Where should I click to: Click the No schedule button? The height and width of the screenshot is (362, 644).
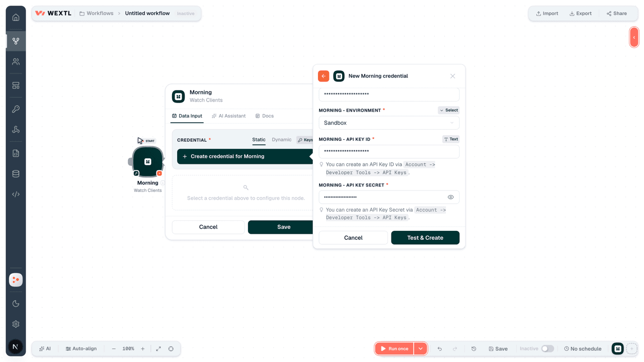(x=583, y=349)
